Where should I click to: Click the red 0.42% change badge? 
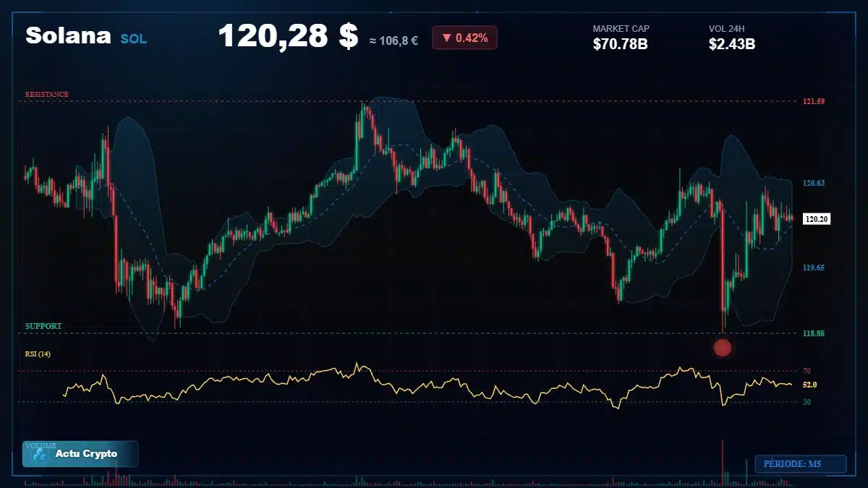coord(464,38)
